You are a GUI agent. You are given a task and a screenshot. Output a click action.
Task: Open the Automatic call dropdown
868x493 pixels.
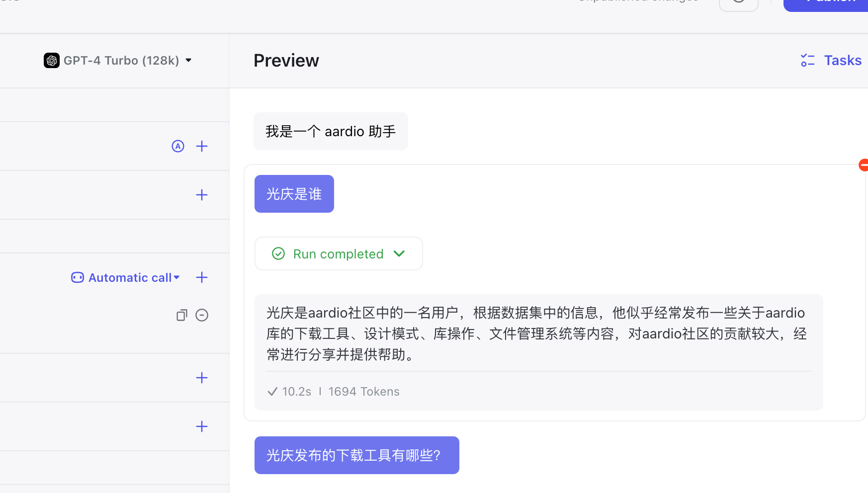click(x=125, y=278)
